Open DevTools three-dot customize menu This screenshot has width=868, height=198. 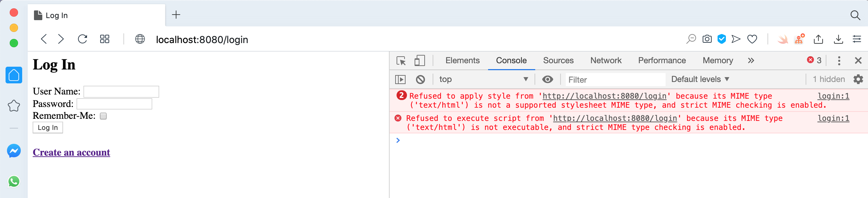coord(839,60)
